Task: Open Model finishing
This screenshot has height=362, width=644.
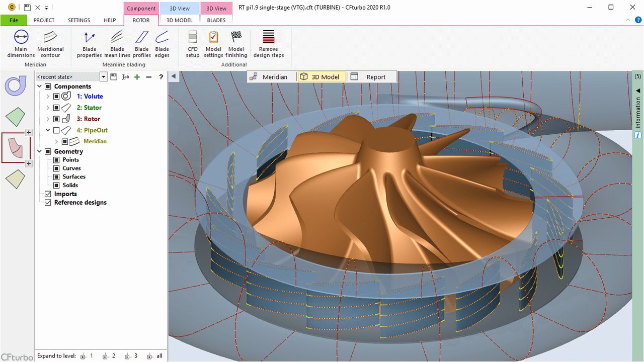Action: 236,44
